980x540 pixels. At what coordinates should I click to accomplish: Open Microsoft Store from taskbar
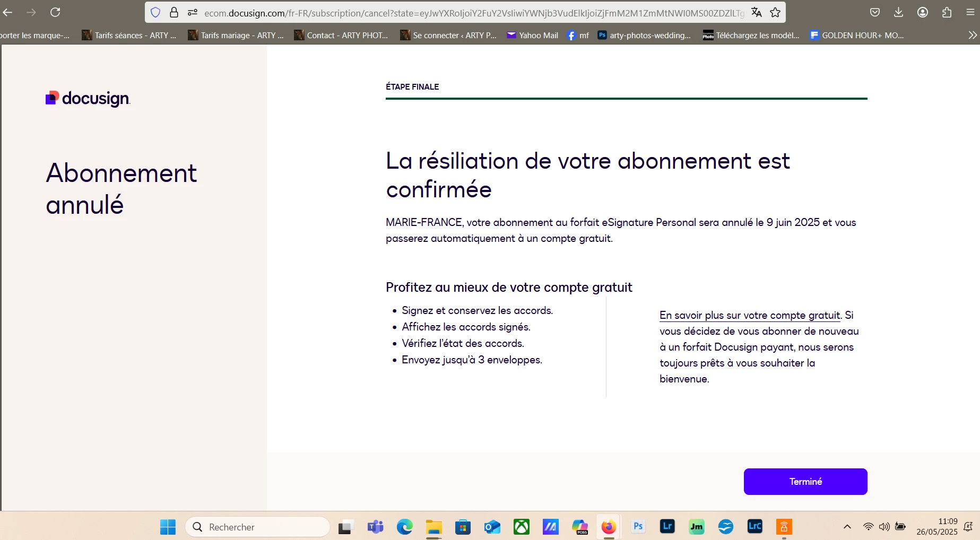[463, 527]
